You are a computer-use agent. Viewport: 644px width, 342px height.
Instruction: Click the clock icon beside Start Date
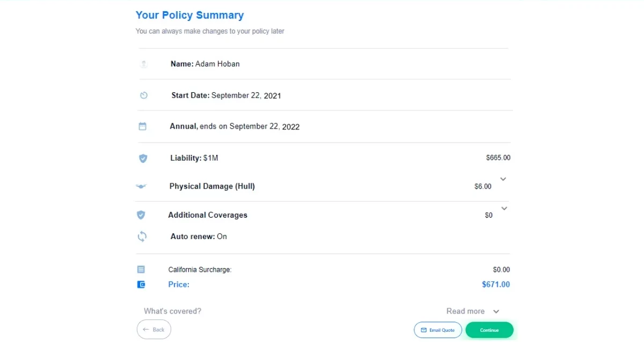point(143,95)
